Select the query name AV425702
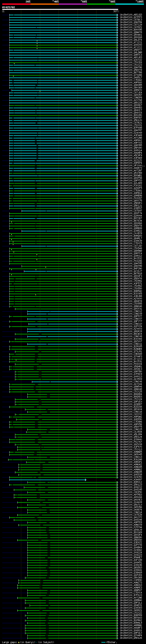Screen dimensions: 146x644 (x=8, y=7)
